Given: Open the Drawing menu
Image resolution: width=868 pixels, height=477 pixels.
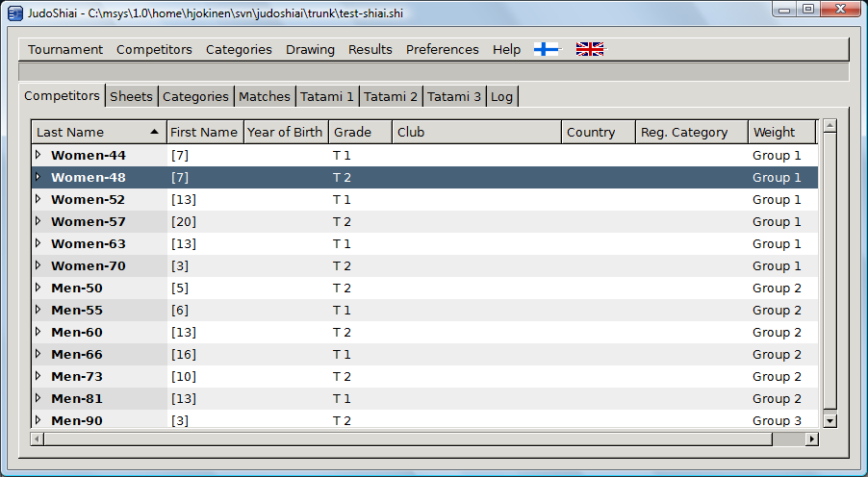Looking at the screenshot, I should pos(310,49).
